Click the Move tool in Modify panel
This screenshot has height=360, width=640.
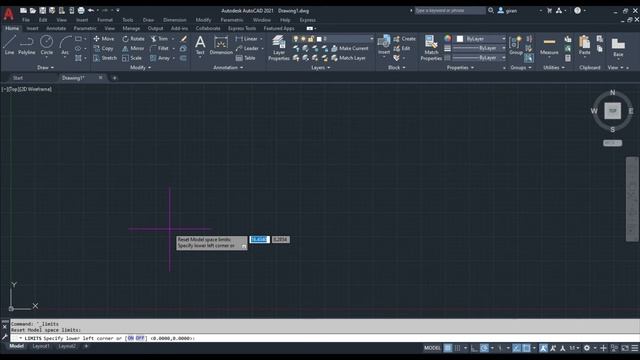[104, 39]
